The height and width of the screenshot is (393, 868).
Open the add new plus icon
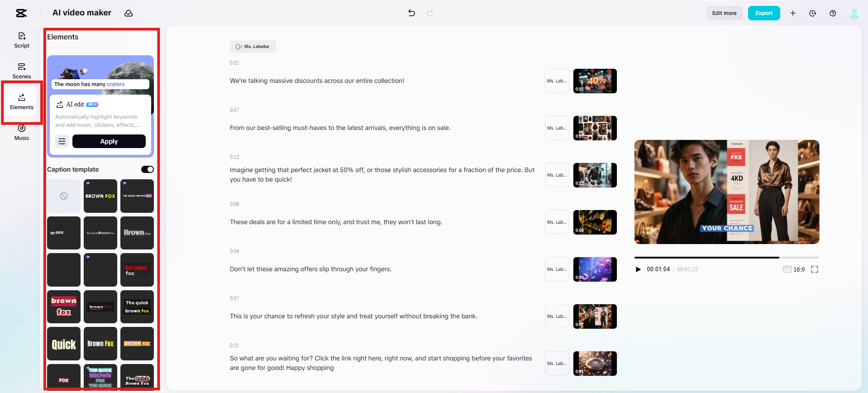(x=793, y=13)
